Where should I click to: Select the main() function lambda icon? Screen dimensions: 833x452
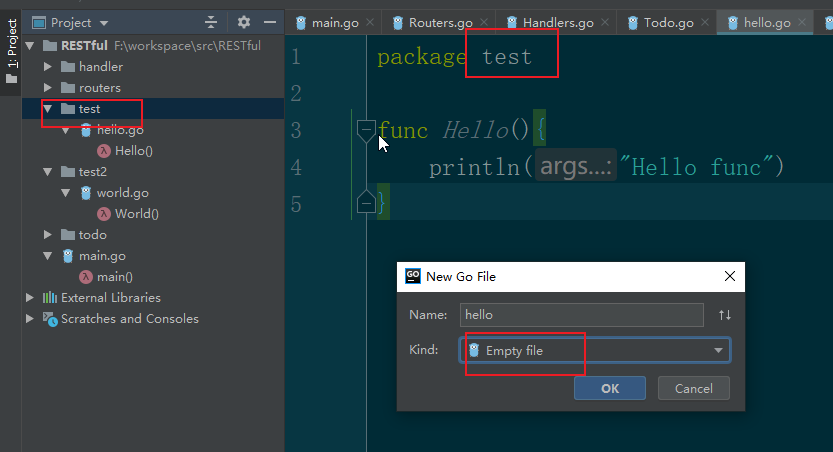[86, 277]
